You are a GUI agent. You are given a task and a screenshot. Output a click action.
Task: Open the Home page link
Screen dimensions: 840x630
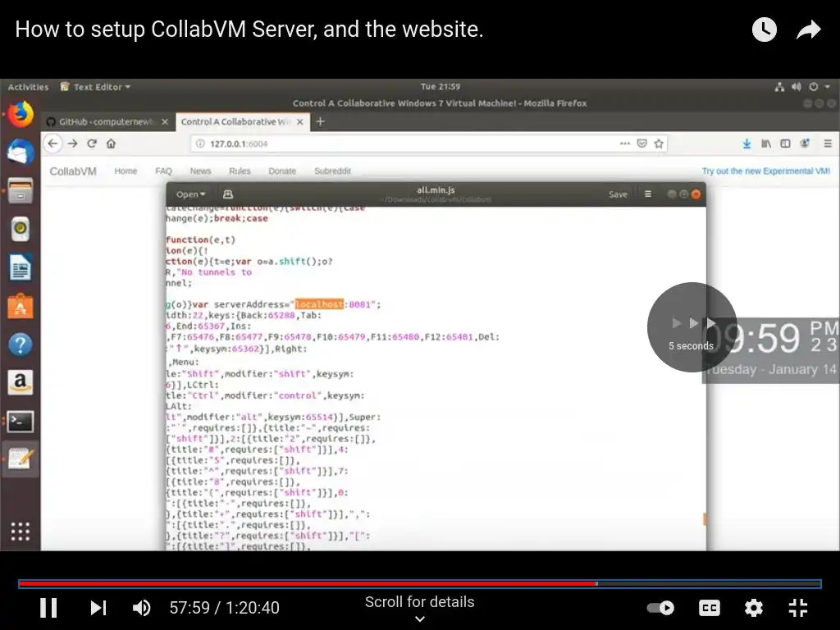(126, 171)
